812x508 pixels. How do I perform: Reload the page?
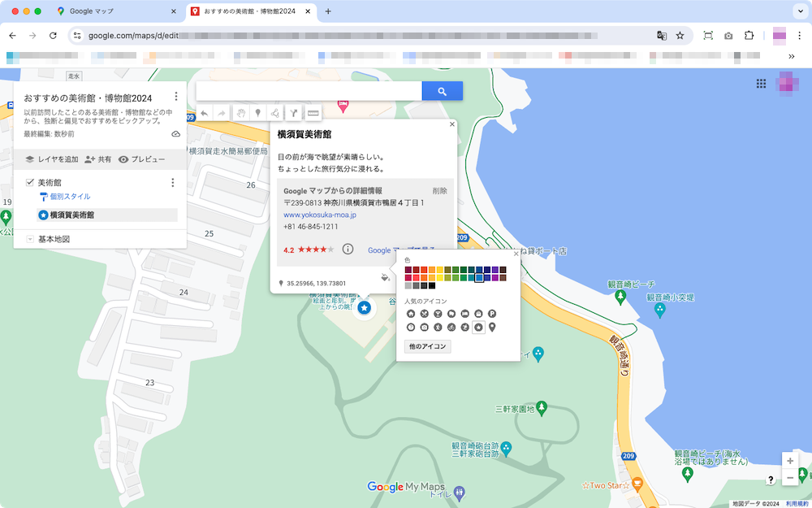coord(53,35)
